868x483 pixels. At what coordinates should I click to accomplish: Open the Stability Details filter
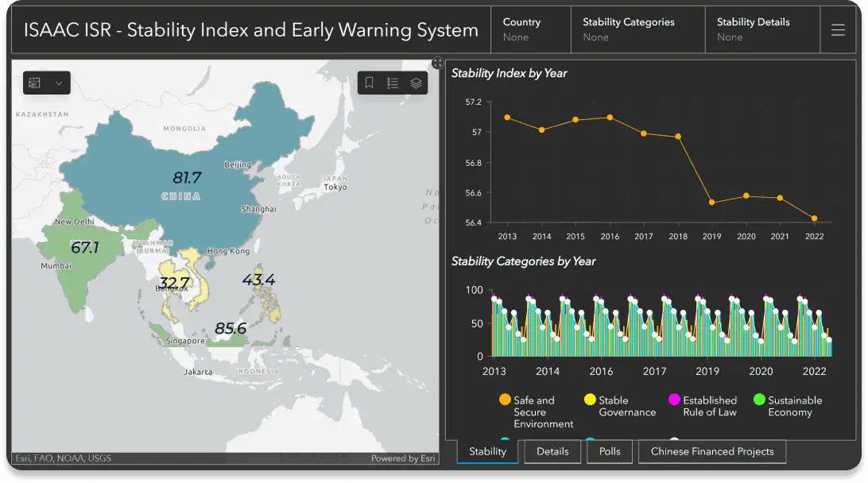tap(762, 30)
